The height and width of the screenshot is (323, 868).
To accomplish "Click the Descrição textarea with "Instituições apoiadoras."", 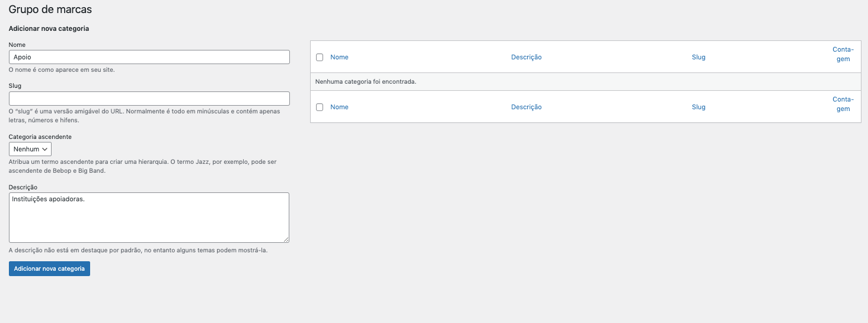I will [x=149, y=217].
